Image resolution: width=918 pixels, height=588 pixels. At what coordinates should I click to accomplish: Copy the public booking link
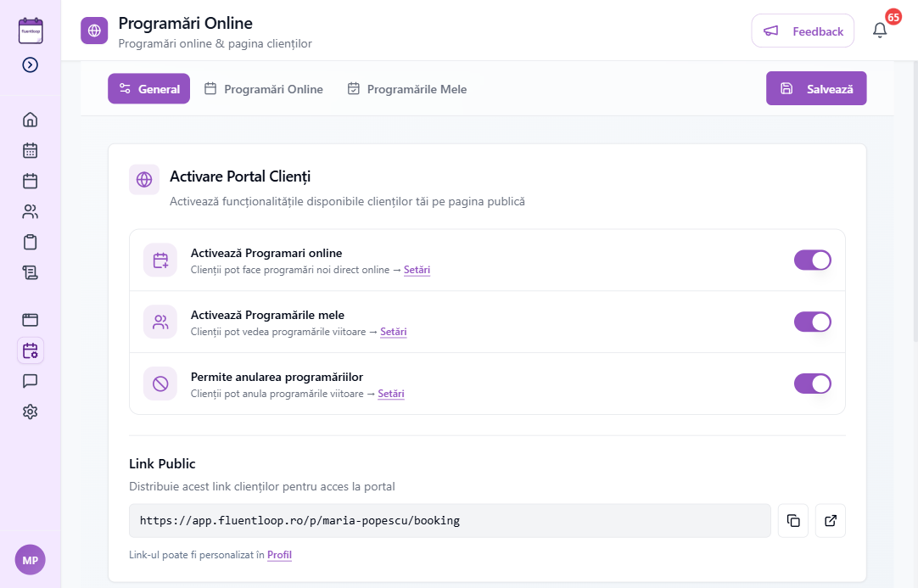click(x=793, y=521)
